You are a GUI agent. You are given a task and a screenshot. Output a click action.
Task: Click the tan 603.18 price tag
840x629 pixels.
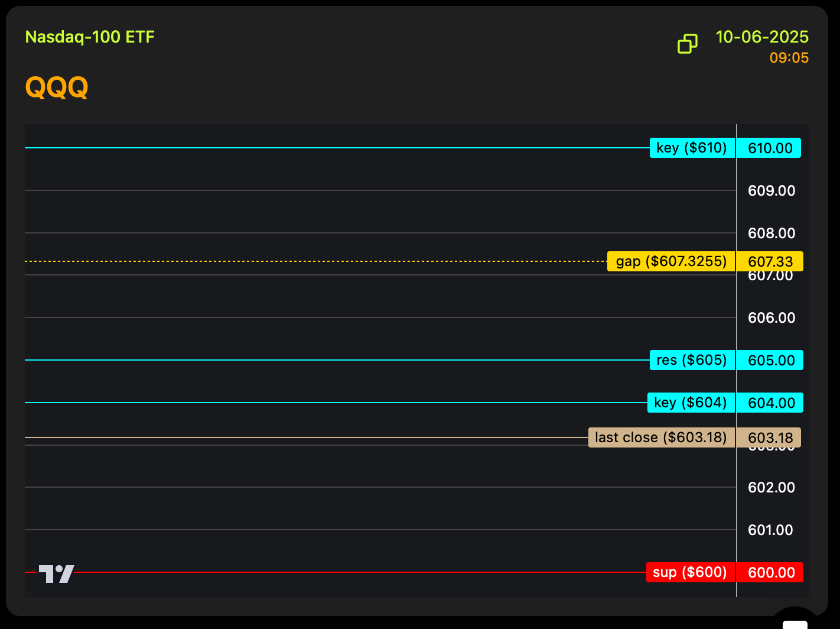[770, 437]
